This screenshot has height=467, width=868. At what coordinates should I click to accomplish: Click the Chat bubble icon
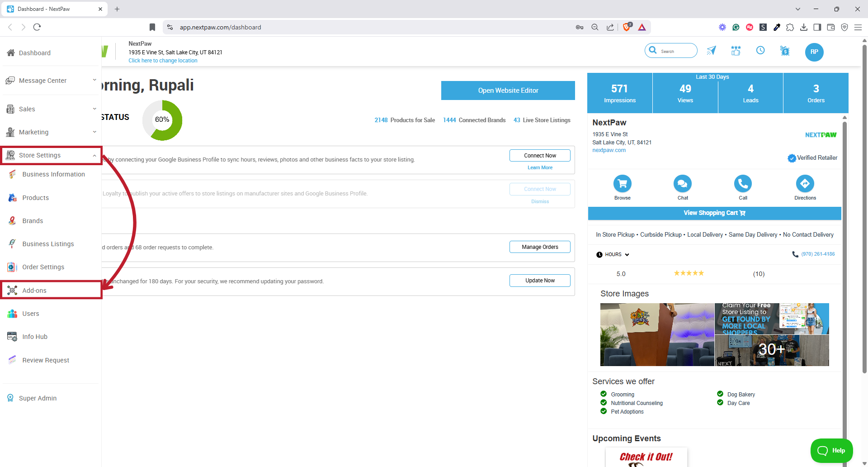click(x=683, y=183)
